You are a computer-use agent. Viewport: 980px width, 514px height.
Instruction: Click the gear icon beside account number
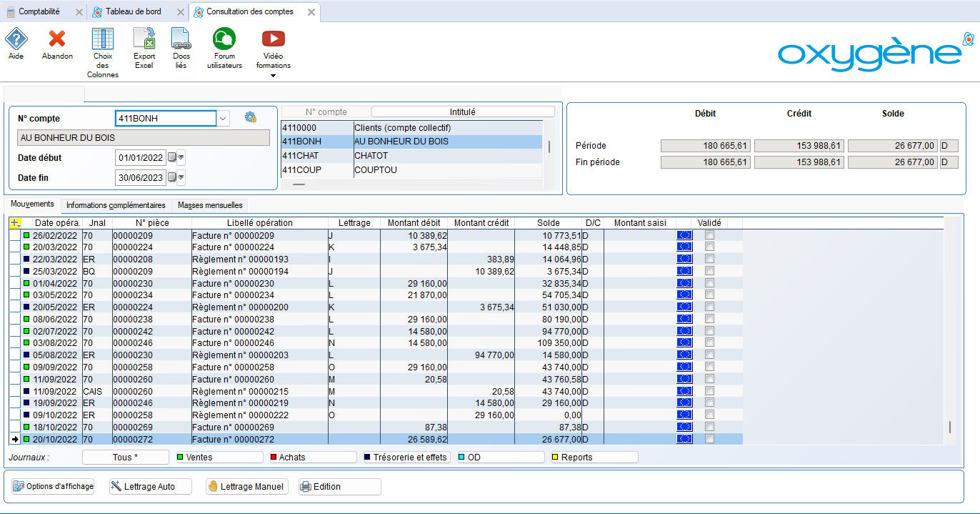[x=250, y=118]
